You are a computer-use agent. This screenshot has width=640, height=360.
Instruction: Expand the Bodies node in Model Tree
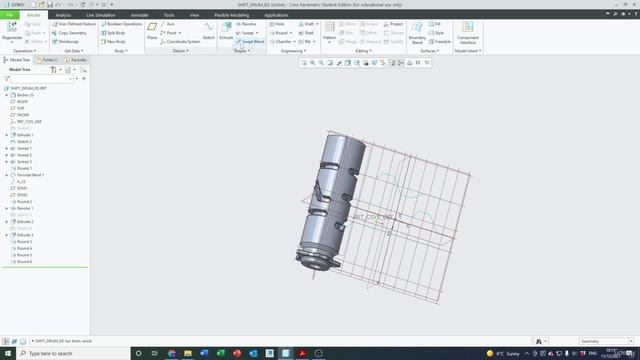tap(7, 95)
